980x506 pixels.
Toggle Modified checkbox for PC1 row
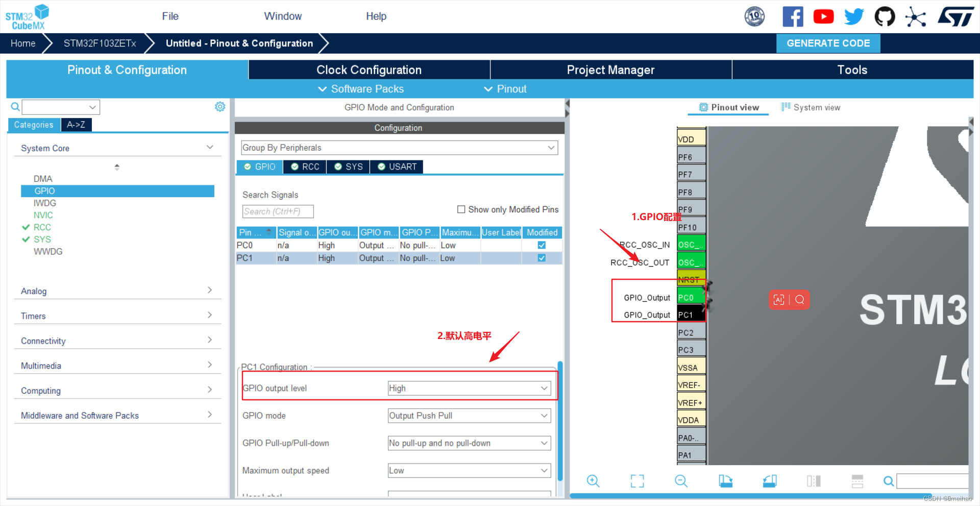pyautogui.click(x=542, y=258)
